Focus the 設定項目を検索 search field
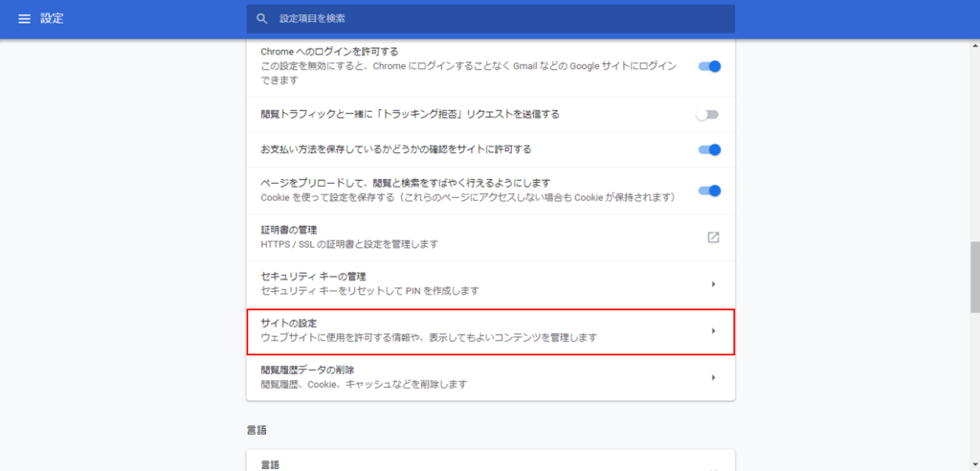980x471 pixels. point(491,19)
